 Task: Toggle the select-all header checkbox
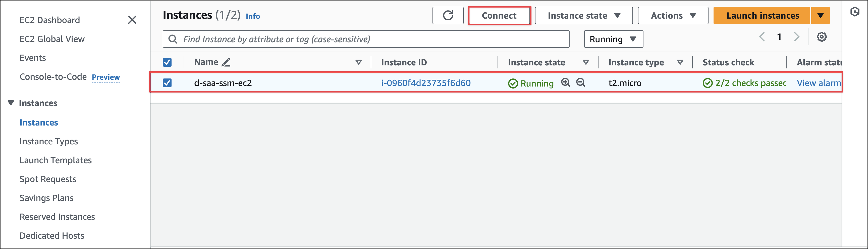[167, 62]
